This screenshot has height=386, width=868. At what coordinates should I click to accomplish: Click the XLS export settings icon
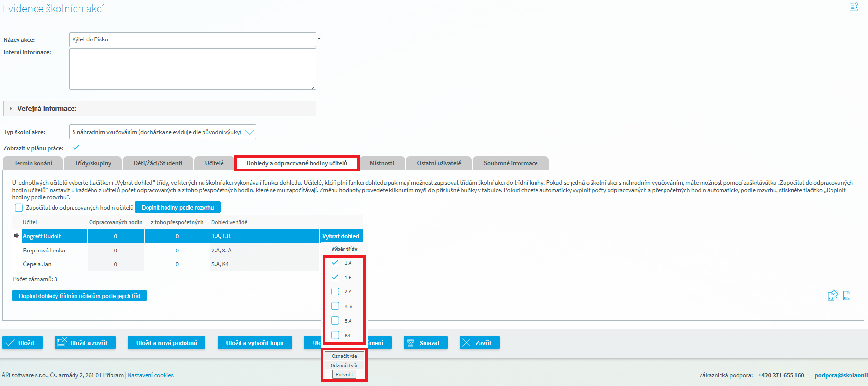click(832, 295)
